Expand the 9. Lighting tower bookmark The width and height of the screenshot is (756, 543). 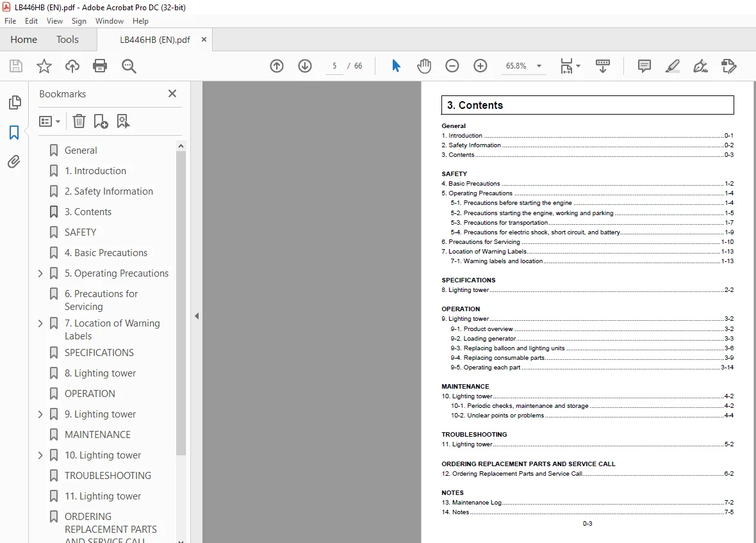40,414
